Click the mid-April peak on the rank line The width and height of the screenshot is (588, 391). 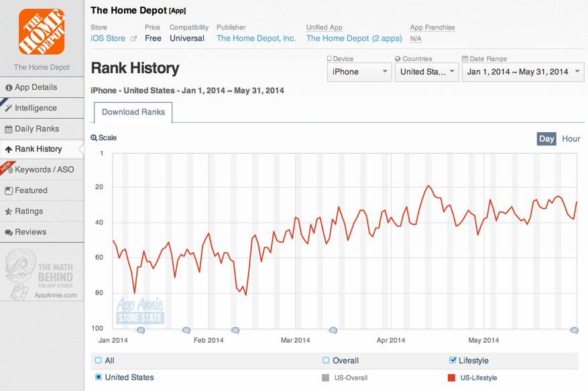pyautogui.click(x=428, y=186)
